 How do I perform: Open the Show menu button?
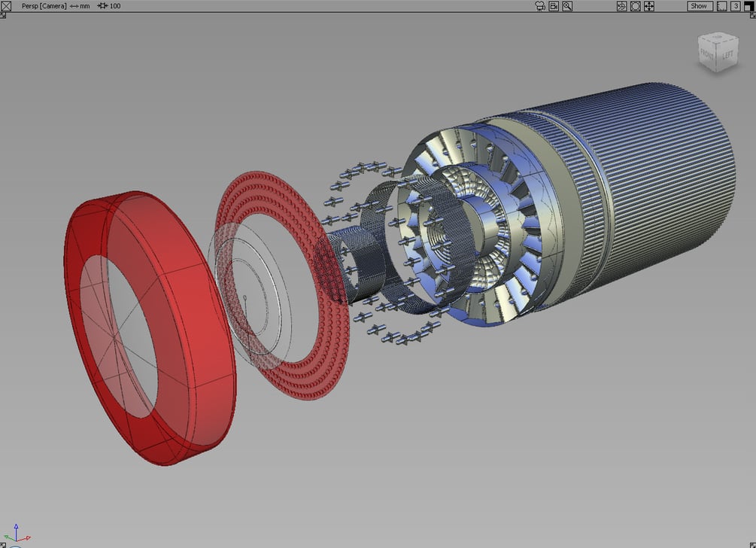coord(699,6)
